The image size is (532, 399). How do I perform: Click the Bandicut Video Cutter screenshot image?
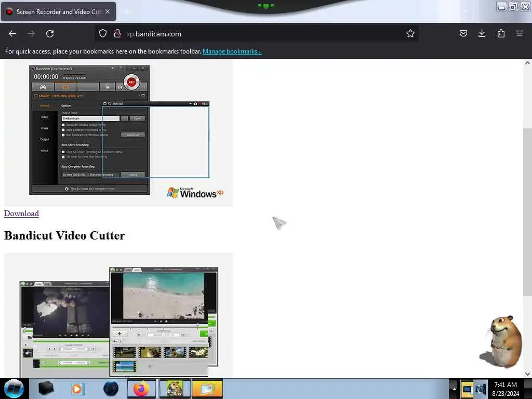tap(118, 315)
